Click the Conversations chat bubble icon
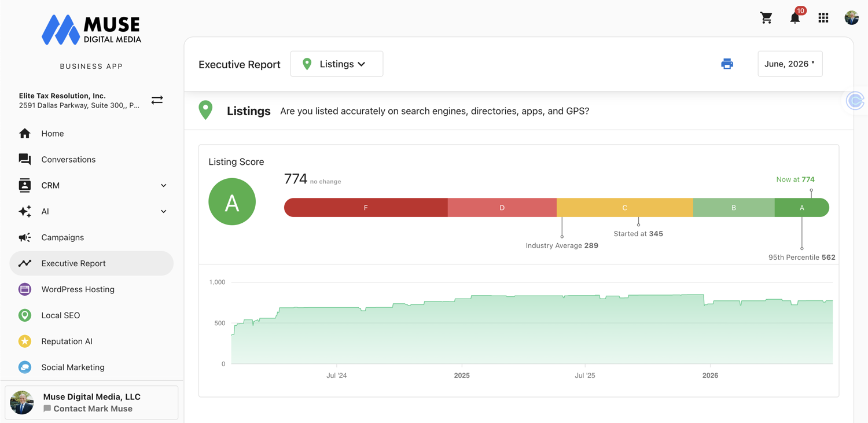This screenshot has width=868, height=423. 25,160
